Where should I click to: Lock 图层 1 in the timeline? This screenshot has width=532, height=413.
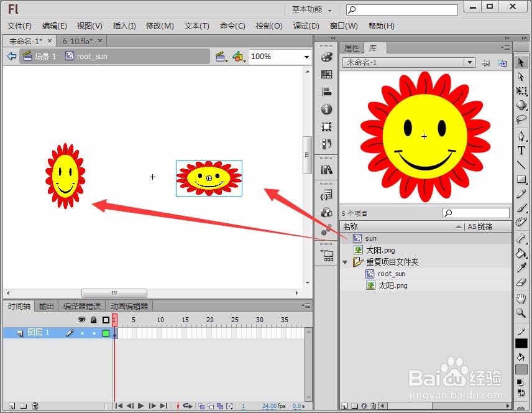93,332
